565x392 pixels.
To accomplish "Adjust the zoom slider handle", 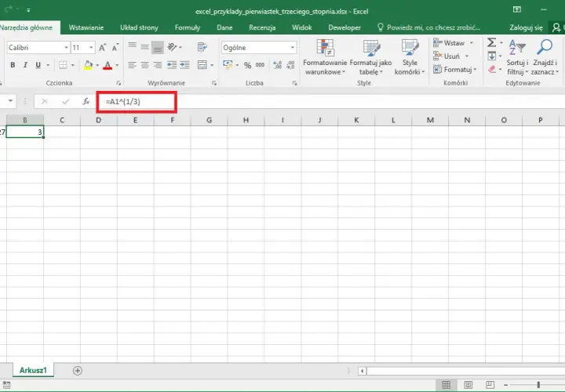I will pyautogui.click(x=538, y=385).
